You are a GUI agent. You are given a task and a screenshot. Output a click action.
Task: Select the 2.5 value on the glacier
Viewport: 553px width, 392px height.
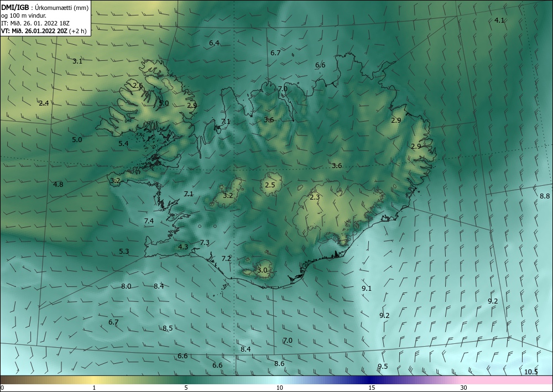pos(270,185)
